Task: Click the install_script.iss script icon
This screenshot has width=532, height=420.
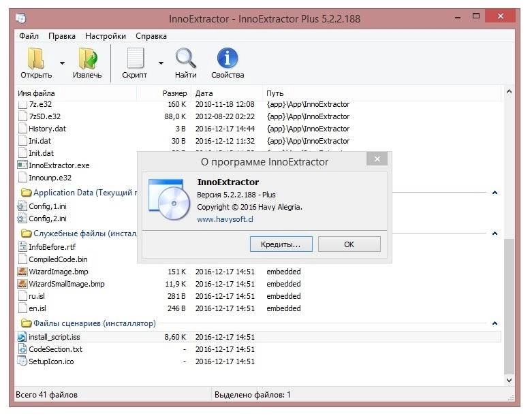Action: pyautogui.click(x=22, y=337)
